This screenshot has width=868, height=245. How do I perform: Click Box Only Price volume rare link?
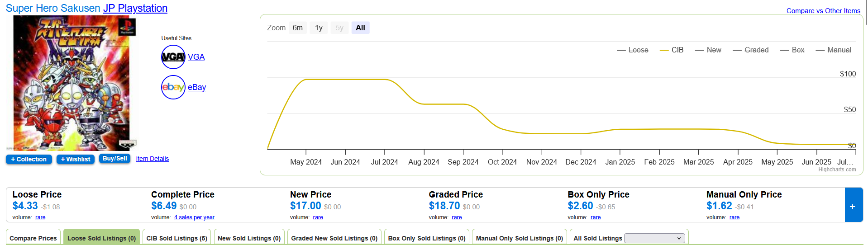click(x=596, y=217)
